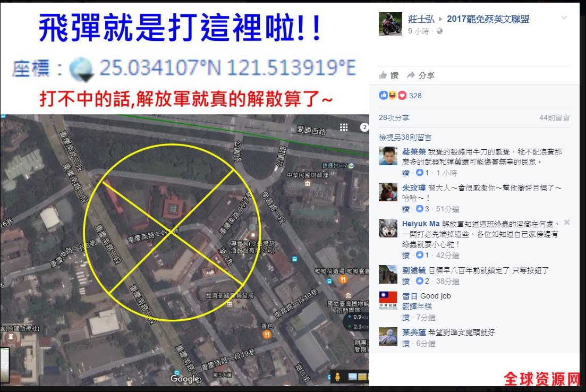This screenshot has height=392, width=586.
Task: Like 朱玟瑾's comment
Action: click(405, 209)
